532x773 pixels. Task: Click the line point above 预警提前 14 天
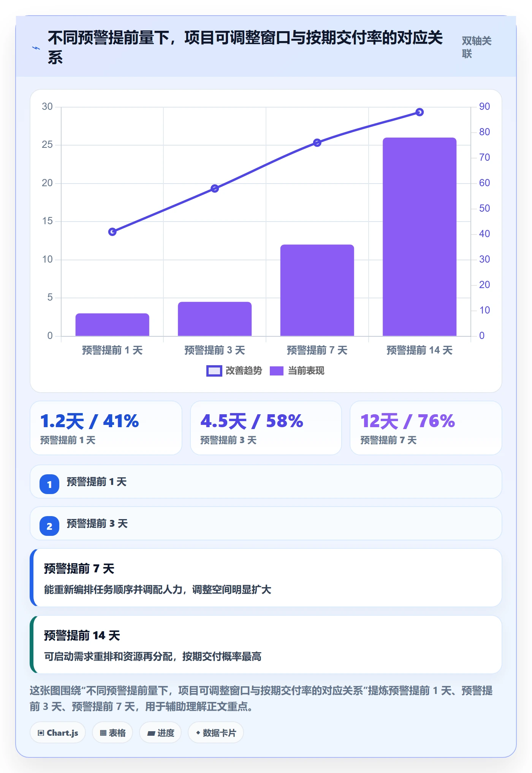420,112
